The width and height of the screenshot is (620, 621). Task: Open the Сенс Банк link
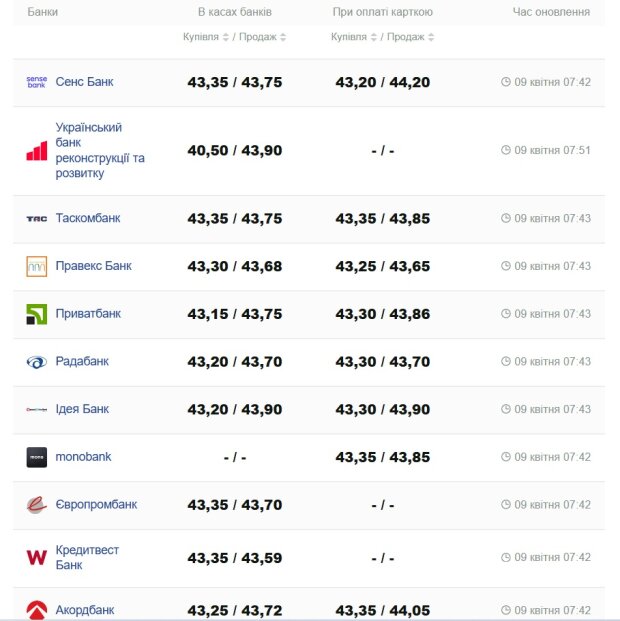coord(84,82)
